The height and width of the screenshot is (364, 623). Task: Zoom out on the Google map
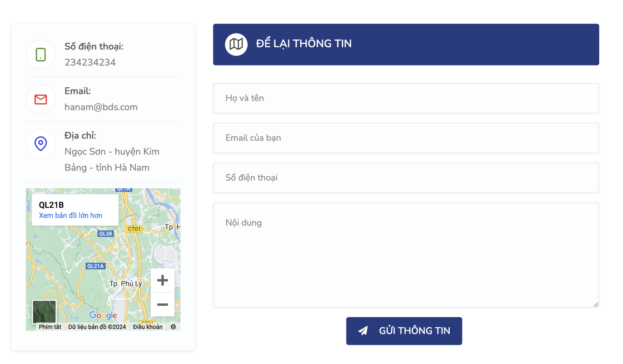click(162, 305)
